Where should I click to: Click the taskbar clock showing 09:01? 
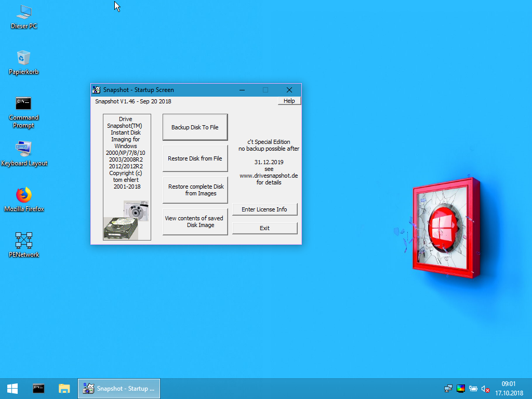click(509, 388)
